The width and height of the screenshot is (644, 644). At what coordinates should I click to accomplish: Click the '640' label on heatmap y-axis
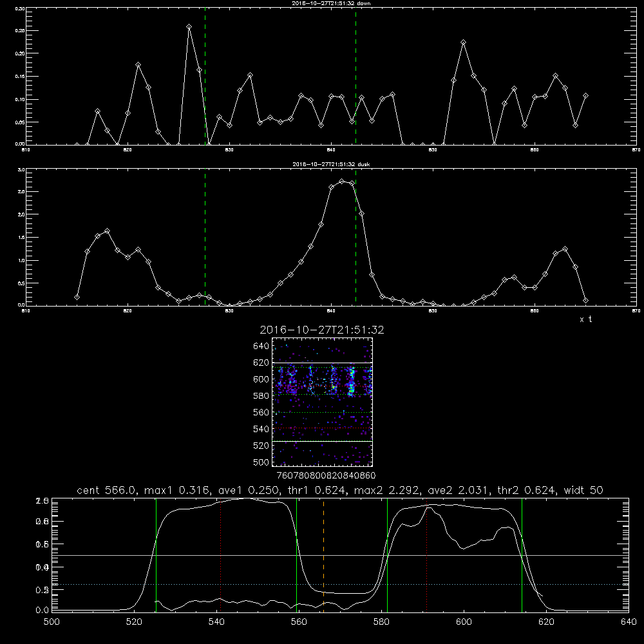coord(261,346)
